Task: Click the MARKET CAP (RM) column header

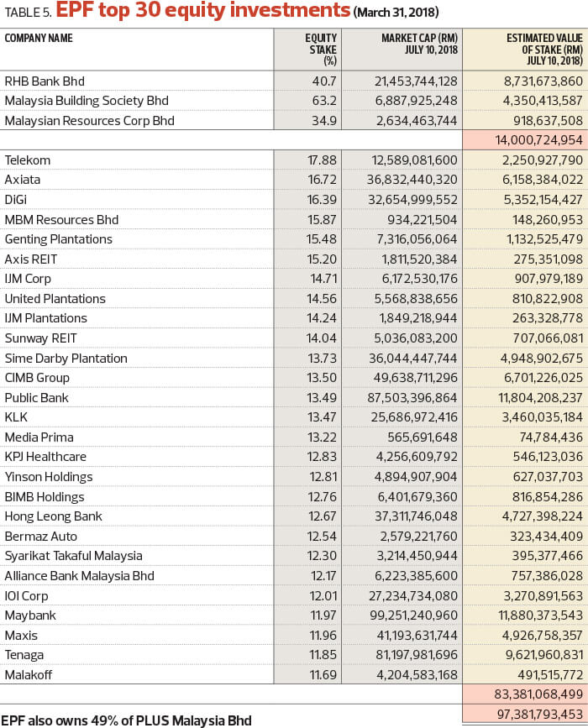Action: (x=419, y=44)
